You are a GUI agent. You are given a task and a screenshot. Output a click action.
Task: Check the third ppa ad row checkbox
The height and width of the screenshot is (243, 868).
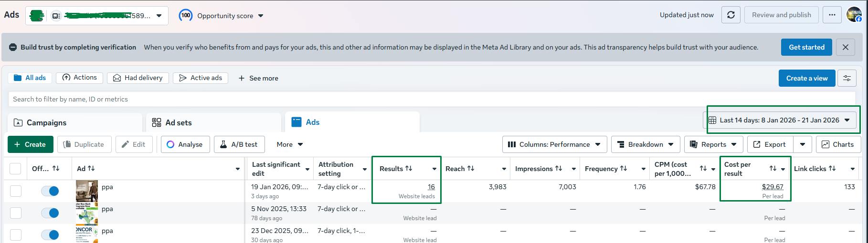(x=16, y=235)
